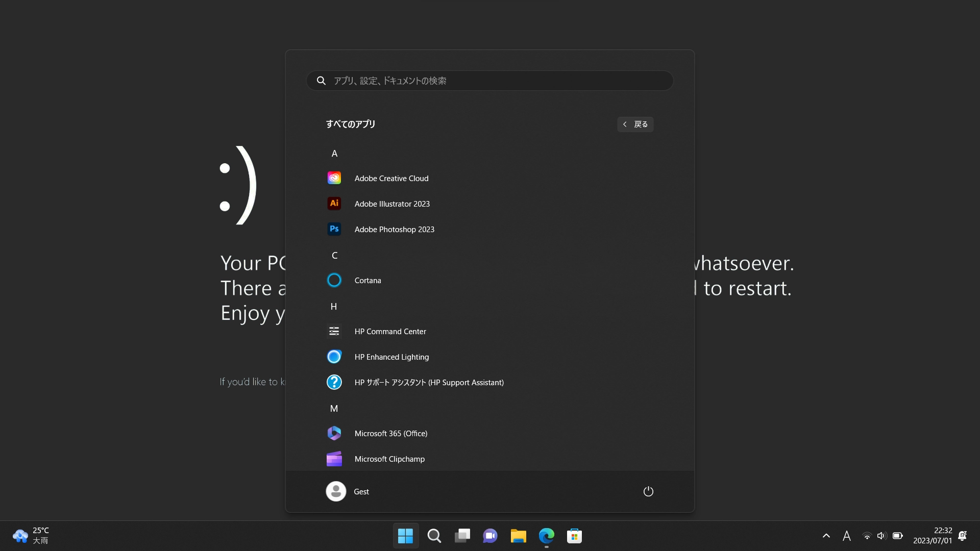The image size is (980, 551).
Task: Click the search field in Start menu
Action: (x=490, y=81)
